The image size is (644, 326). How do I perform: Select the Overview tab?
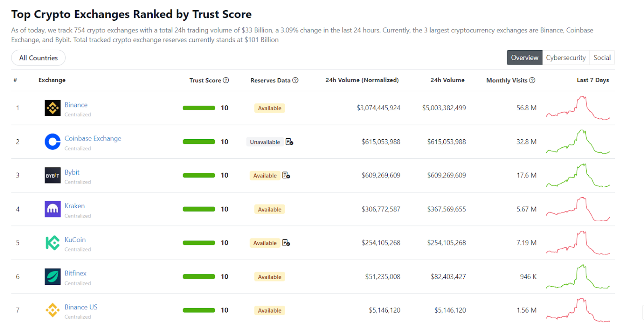525,58
